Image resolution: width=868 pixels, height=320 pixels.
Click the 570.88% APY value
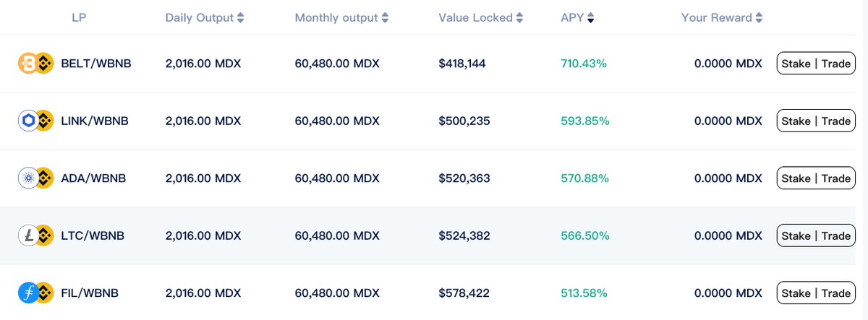pyautogui.click(x=585, y=178)
